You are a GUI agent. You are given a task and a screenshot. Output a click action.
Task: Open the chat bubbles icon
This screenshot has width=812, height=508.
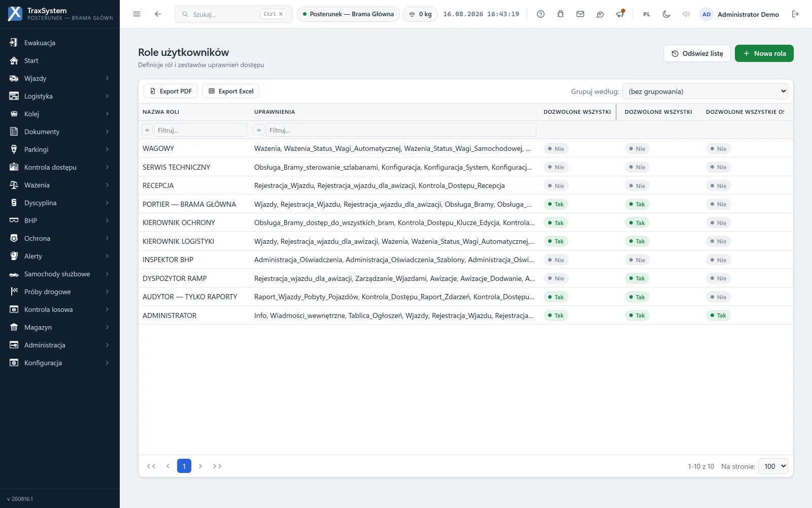click(600, 14)
